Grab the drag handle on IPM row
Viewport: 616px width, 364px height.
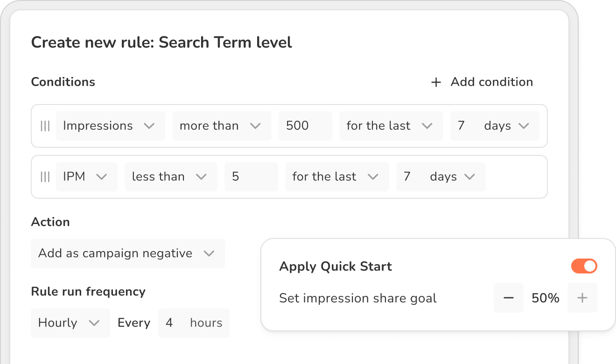(x=45, y=177)
